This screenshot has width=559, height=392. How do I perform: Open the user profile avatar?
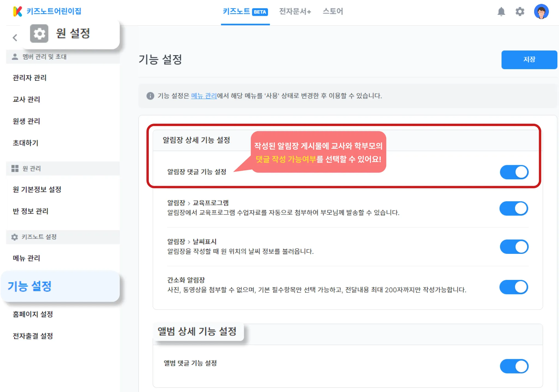(x=541, y=12)
